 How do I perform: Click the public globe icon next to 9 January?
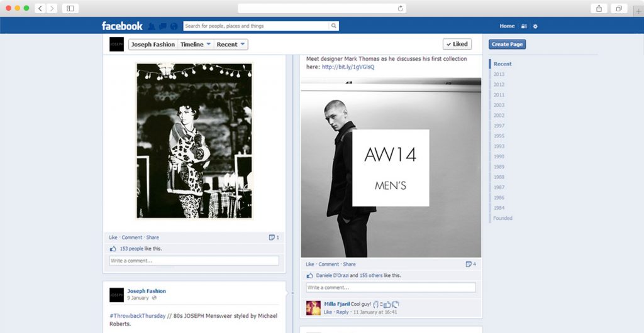[154, 298]
